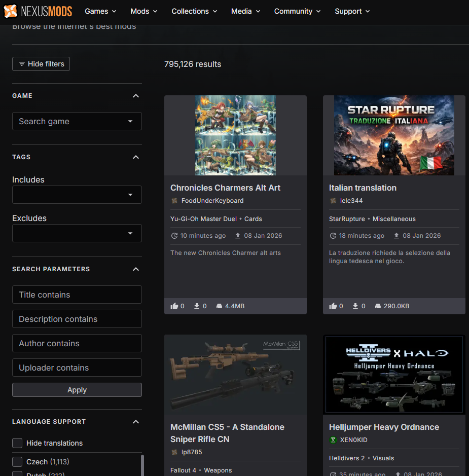Focus the Title contains field
Image resolution: width=469 pixels, height=476 pixels.
77,295
